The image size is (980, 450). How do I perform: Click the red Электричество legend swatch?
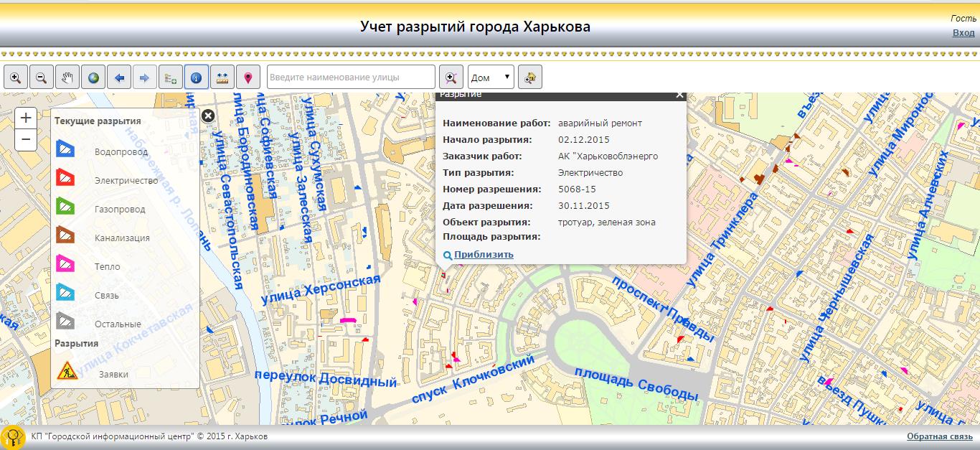[65, 177]
